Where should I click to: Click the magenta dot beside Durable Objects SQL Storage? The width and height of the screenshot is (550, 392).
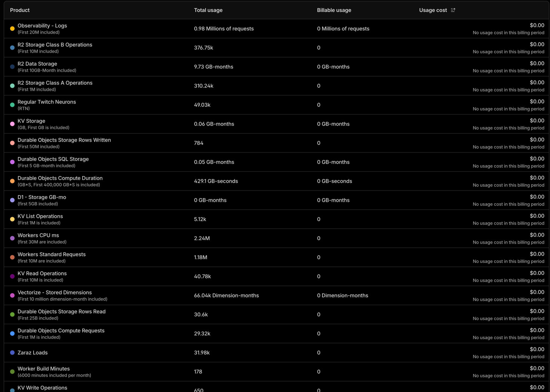(12, 162)
